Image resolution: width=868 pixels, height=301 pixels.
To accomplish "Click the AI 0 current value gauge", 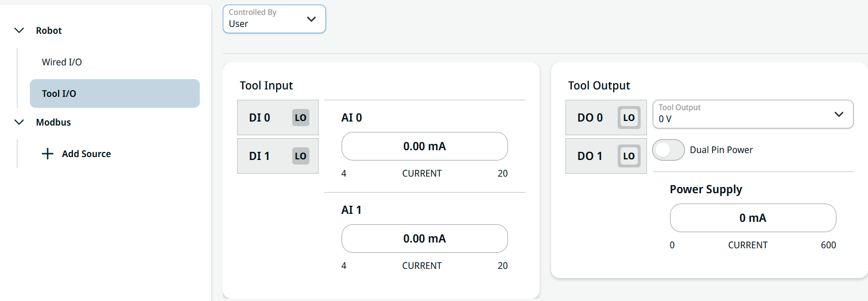I will (x=424, y=146).
